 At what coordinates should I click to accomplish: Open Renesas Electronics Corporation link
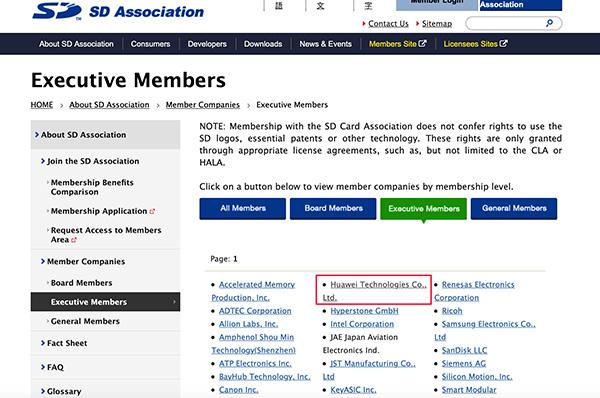pyautogui.click(x=474, y=291)
